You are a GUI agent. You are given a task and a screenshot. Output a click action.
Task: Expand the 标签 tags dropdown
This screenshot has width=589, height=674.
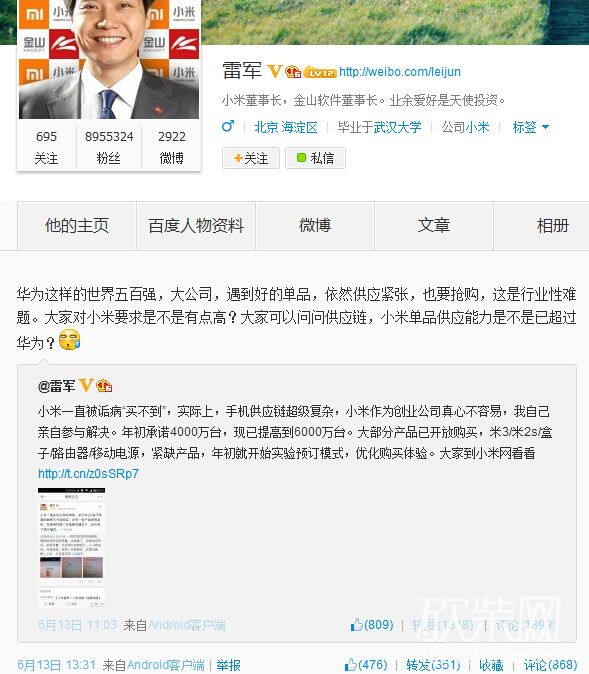pyautogui.click(x=531, y=127)
